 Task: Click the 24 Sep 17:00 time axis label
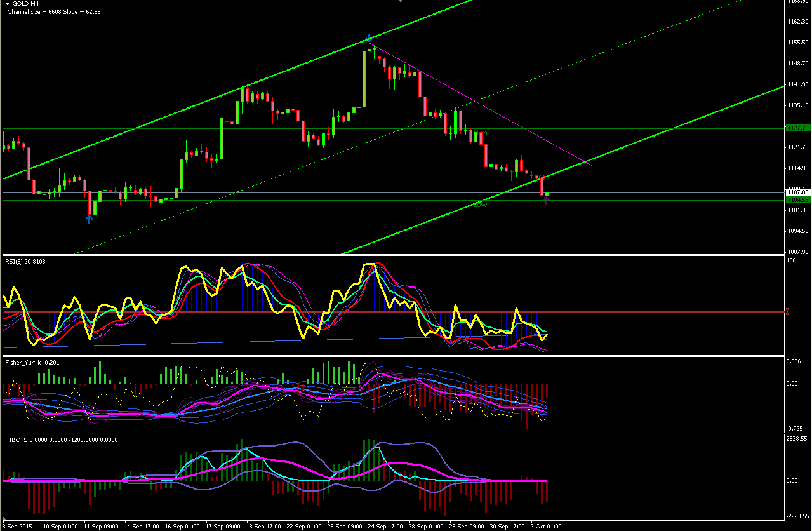coord(386,527)
